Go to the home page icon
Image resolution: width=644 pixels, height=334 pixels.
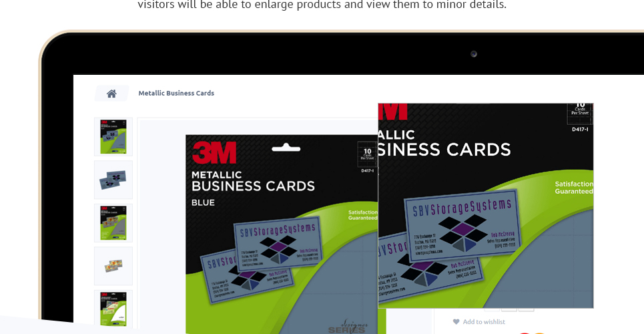tap(111, 94)
